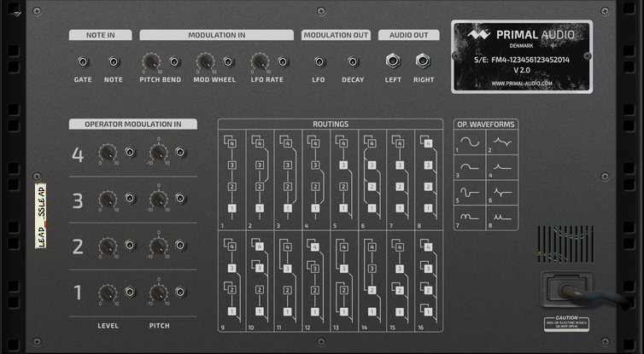Click routing diagram number 1

coord(232,180)
